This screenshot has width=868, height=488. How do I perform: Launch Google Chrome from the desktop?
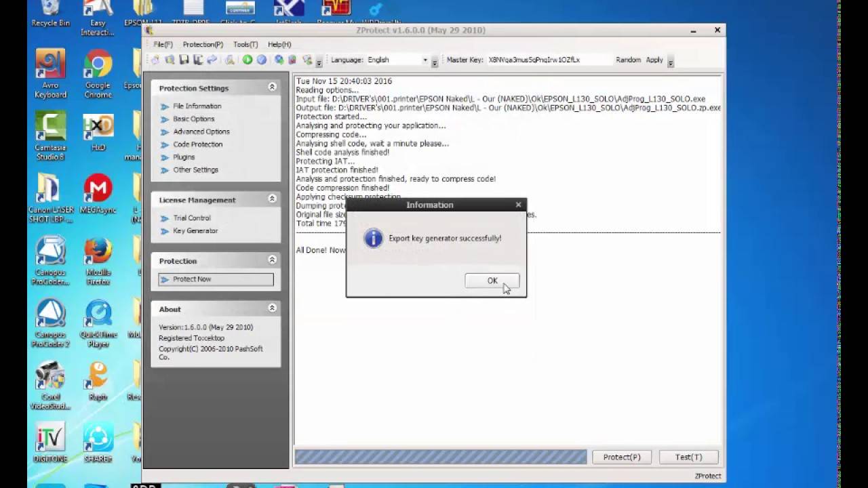(x=98, y=75)
